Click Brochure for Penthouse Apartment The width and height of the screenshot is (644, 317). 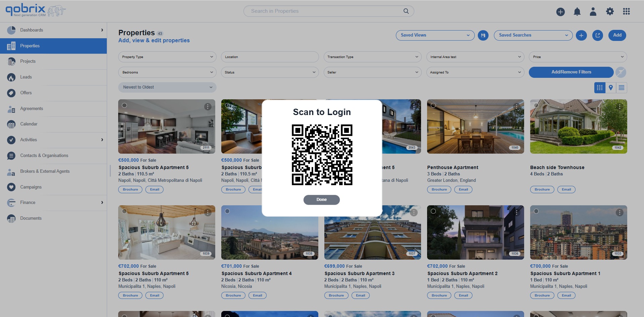point(439,190)
